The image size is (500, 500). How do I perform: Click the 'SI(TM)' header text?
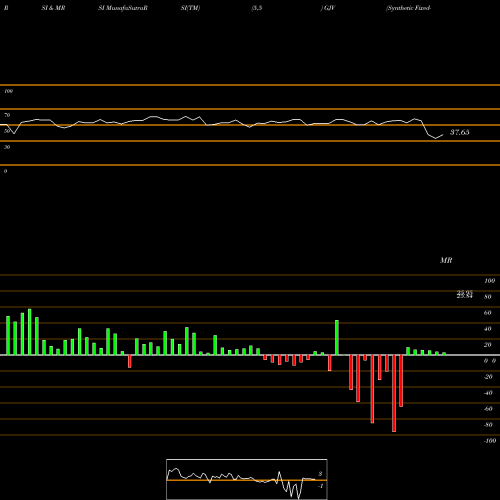coord(190,8)
